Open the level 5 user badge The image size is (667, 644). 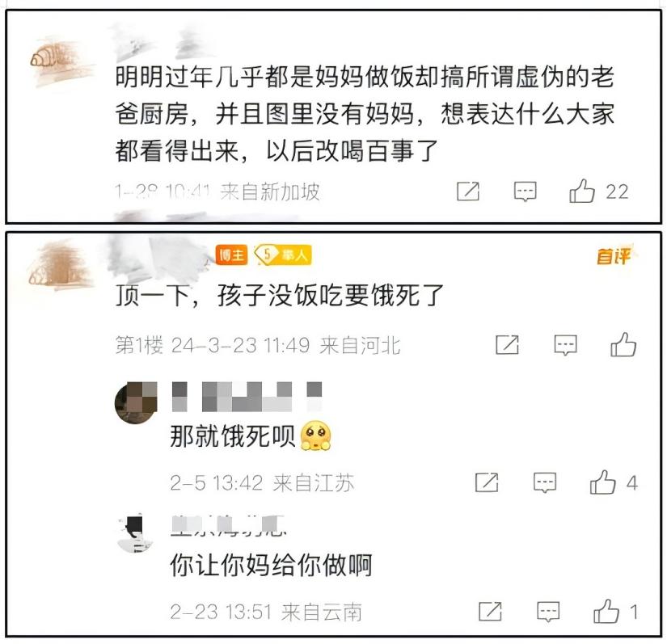pyautogui.click(x=283, y=255)
